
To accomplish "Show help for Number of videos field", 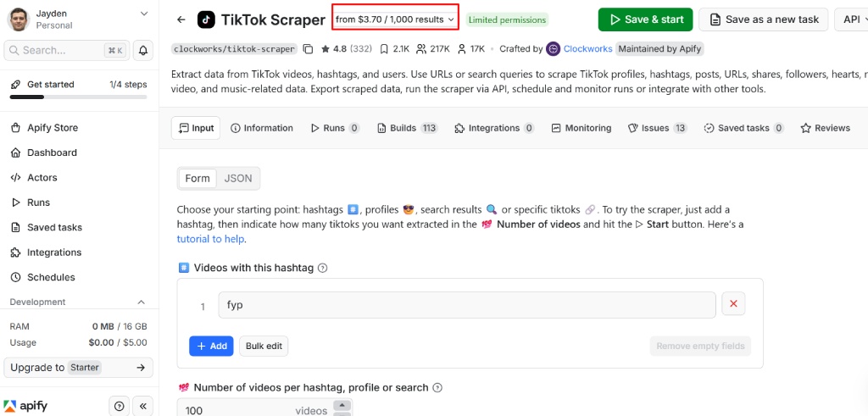I will (x=437, y=387).
